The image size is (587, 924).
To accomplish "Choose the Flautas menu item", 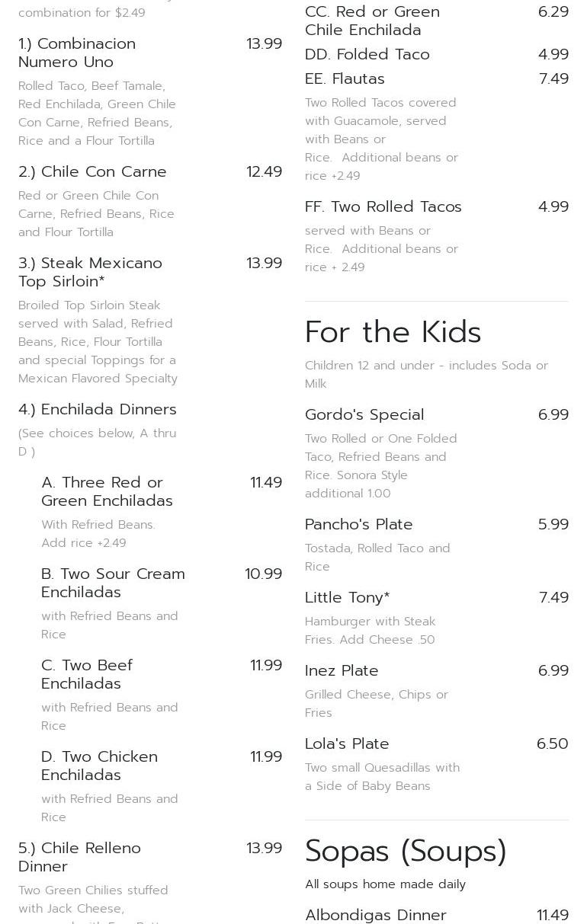I will [x=345, y=78].
